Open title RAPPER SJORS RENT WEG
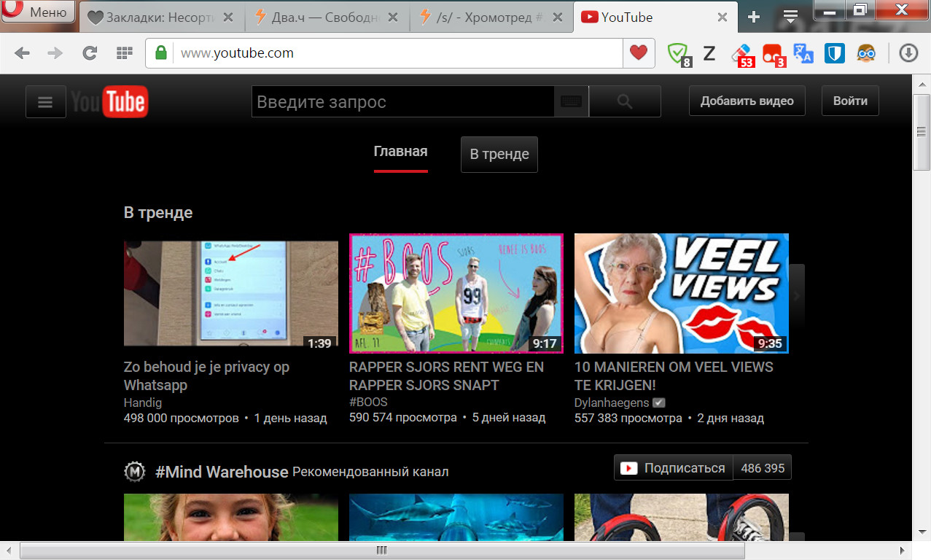This screenshot has width=931, height=560. coord(446,376)
